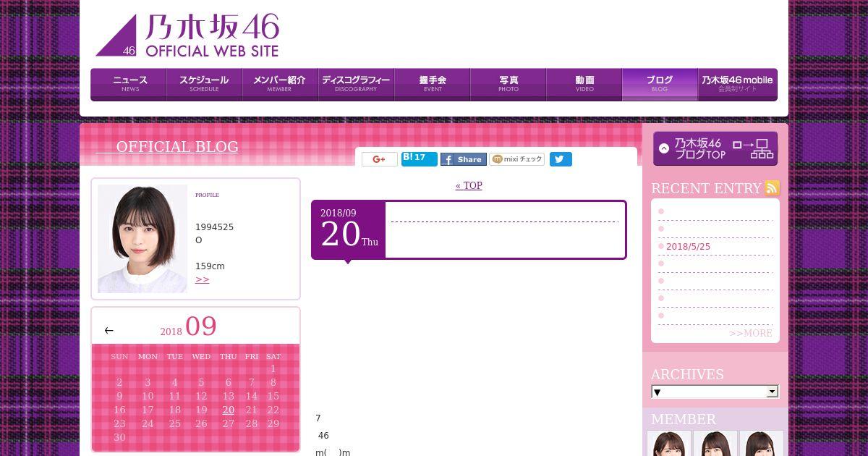Viewport: 868px width, 456px height.
Task: Click the height text 159cm
Action: (x=210, y=266)
